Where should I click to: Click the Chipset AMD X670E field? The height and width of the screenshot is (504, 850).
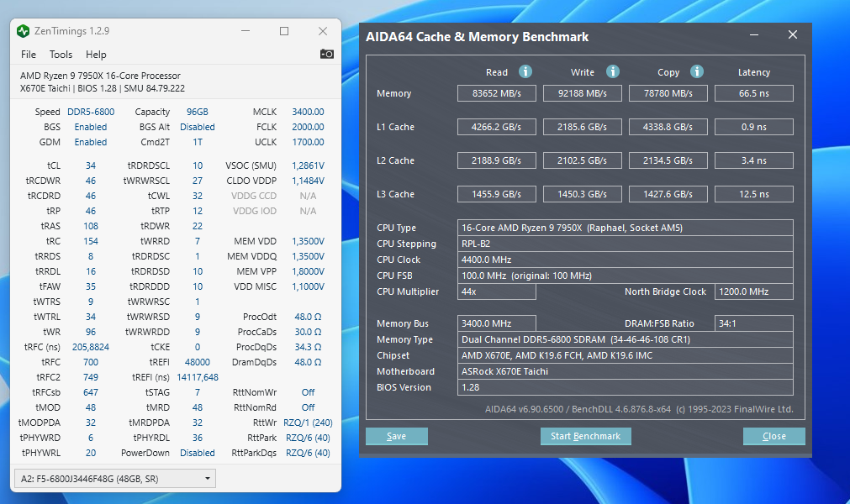(625, 355)
